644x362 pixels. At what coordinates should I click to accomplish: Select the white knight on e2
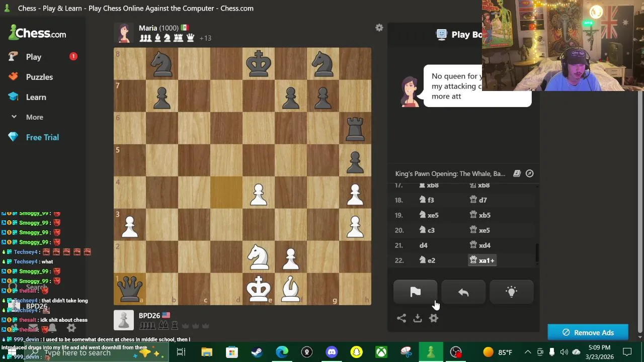click(259, 256)
